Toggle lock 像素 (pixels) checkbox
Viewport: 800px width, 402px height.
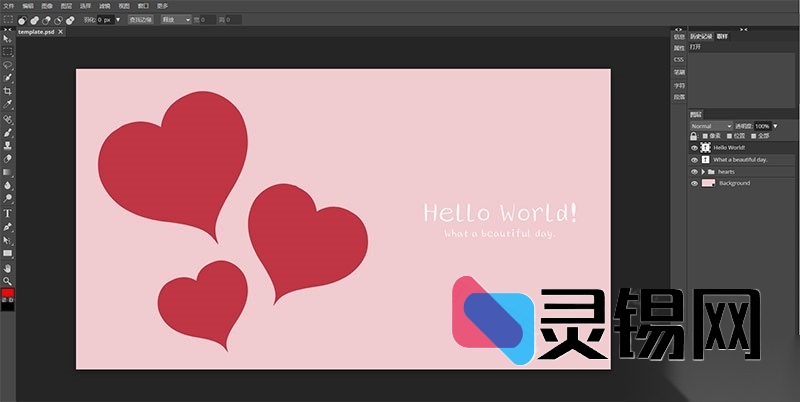point(706,136)
